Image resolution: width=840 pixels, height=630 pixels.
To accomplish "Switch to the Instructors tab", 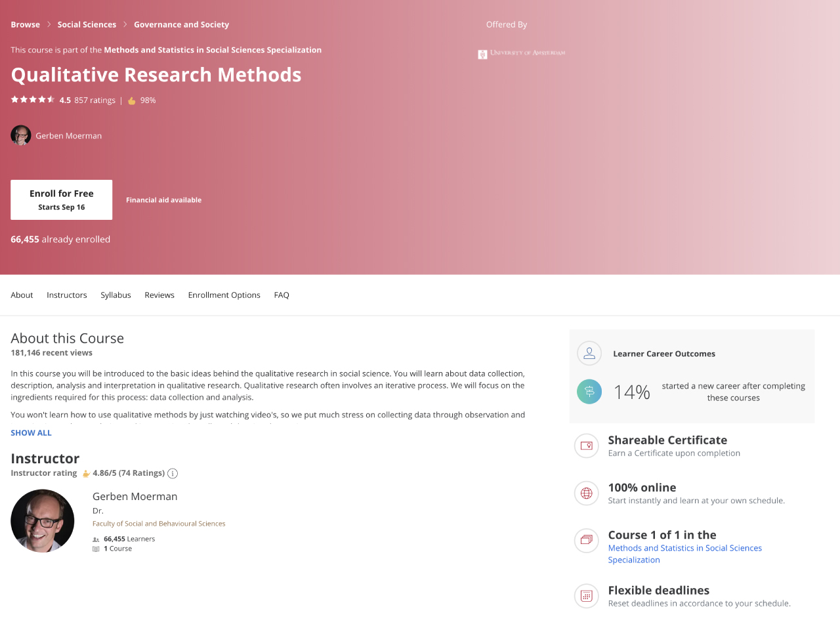I will tap(67, 295).
